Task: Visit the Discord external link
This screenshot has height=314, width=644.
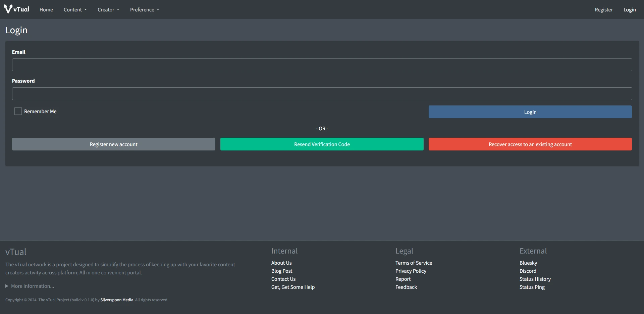Action: [528, 271]
